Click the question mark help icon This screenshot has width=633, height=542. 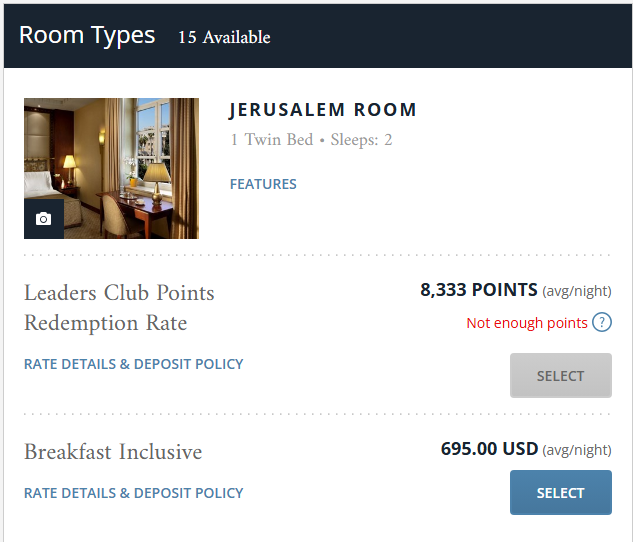[602, 323]
